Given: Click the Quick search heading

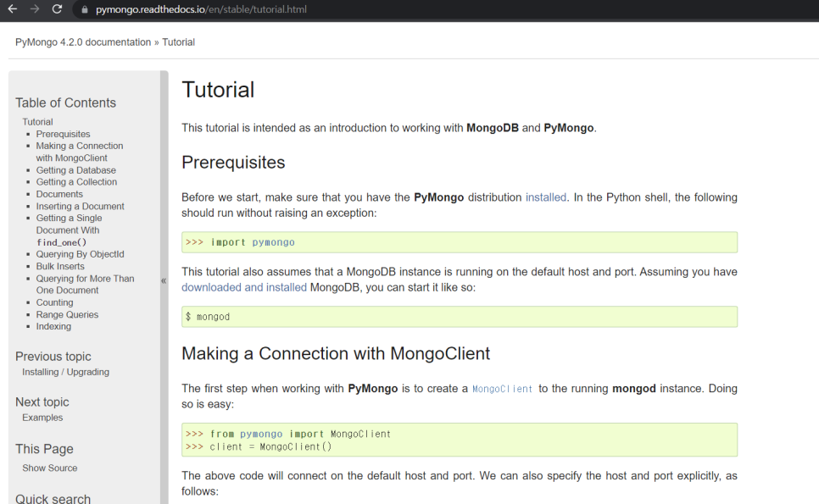Looking at the screenshot, I should pos(53,498).
